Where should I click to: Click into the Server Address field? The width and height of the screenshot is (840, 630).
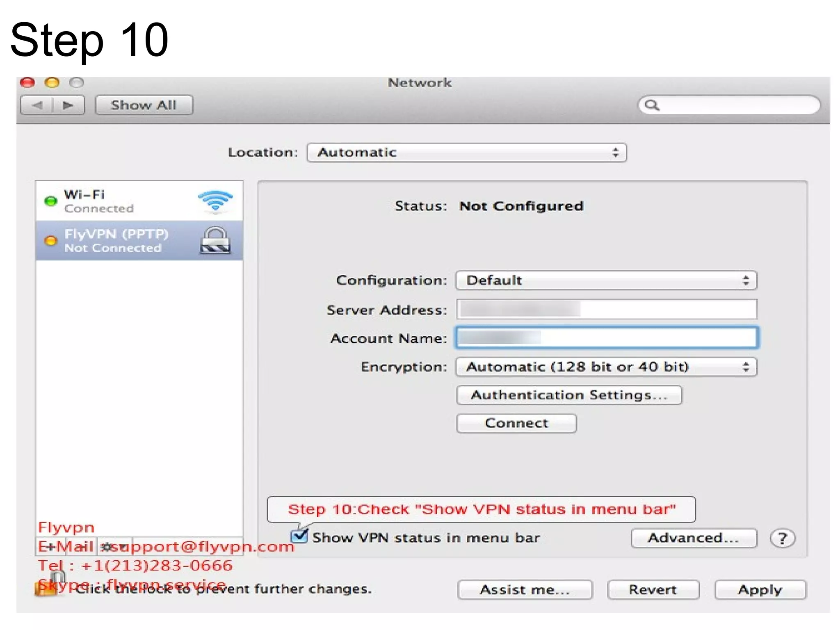coord(606,309)
